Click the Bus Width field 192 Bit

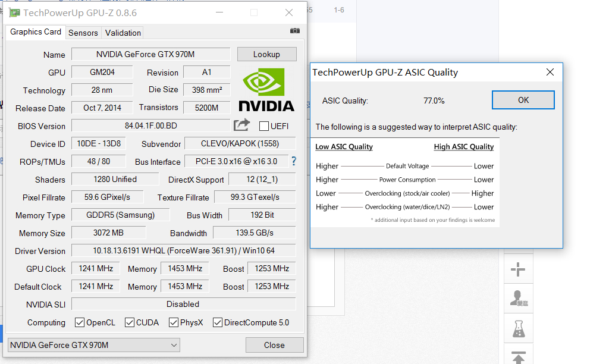pyautogui.click(x=262, y=215)
